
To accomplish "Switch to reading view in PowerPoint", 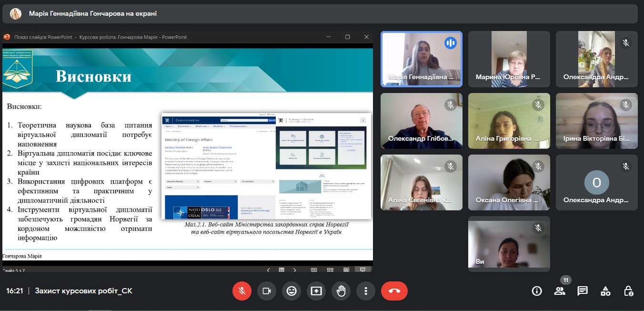I will point(346,270).
